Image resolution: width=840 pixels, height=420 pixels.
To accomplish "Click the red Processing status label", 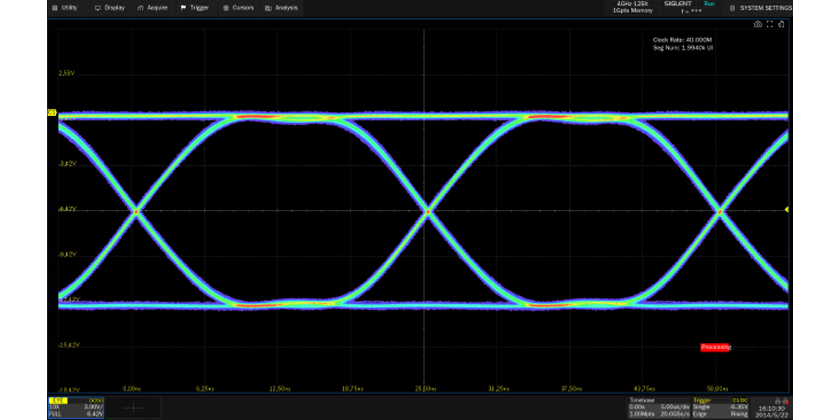I will 715,347.
